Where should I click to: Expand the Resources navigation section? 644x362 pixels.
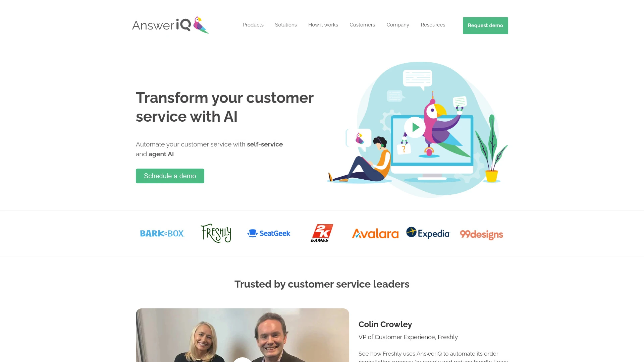433,24
